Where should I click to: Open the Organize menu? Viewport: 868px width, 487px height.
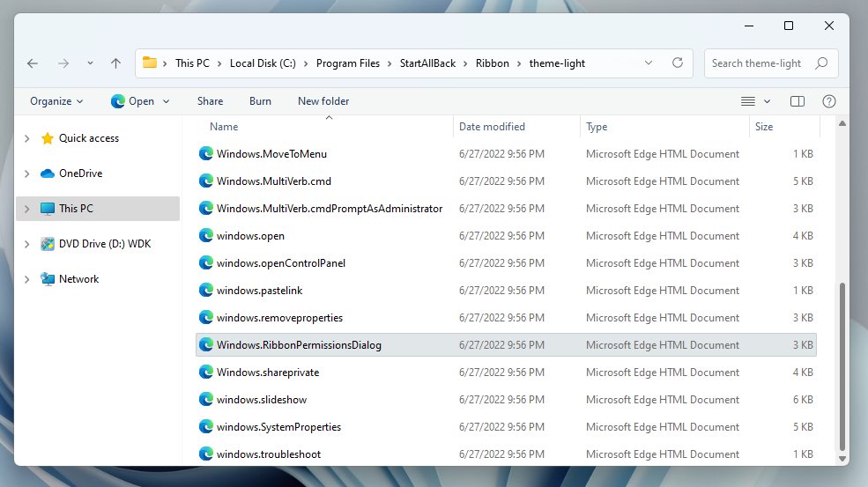(56, 101)
